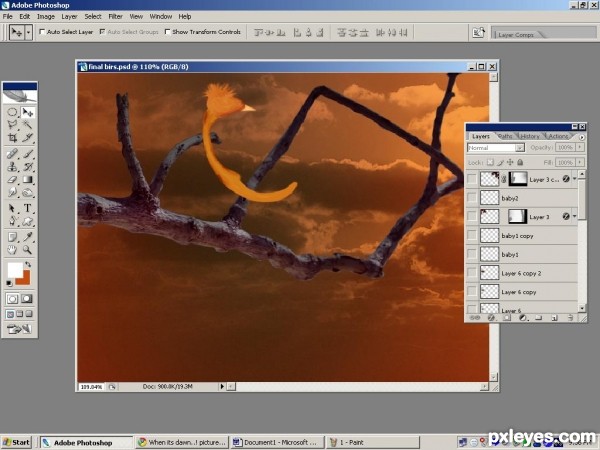Create a new layer from Layers panel
600x450 pixels.
tap(554, 318)
